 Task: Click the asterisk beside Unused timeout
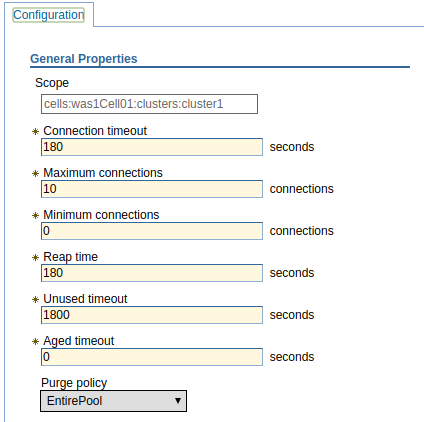point(35,300)
